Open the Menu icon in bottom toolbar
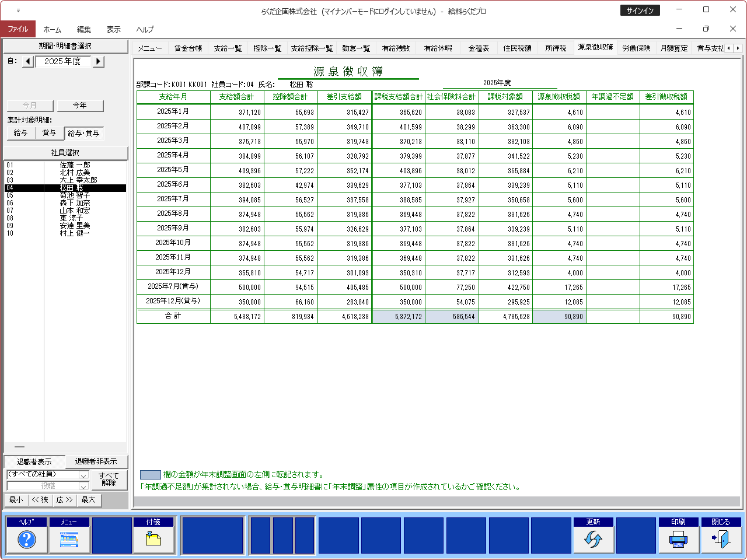 pyautogui.click(x=69, y=540)
